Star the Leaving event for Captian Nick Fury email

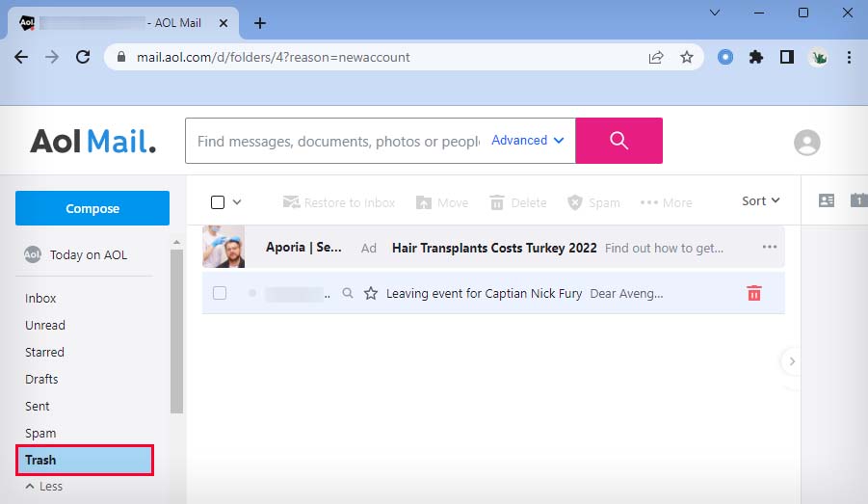[371, 293]
